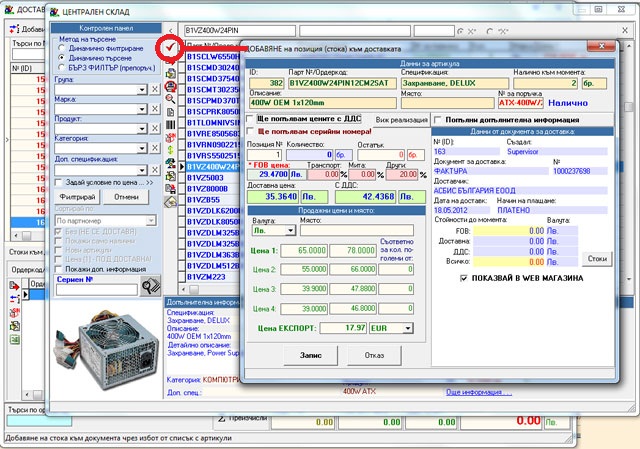640x449 pixels.
Task: Open the Вид реализация tab
Action: 402,120
